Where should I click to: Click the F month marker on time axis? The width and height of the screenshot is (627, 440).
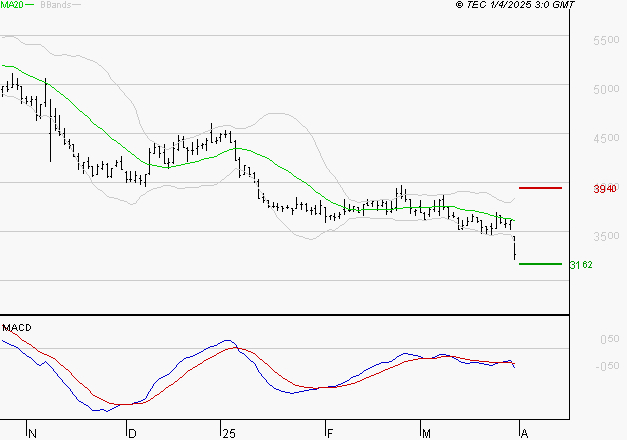point(330,434)
